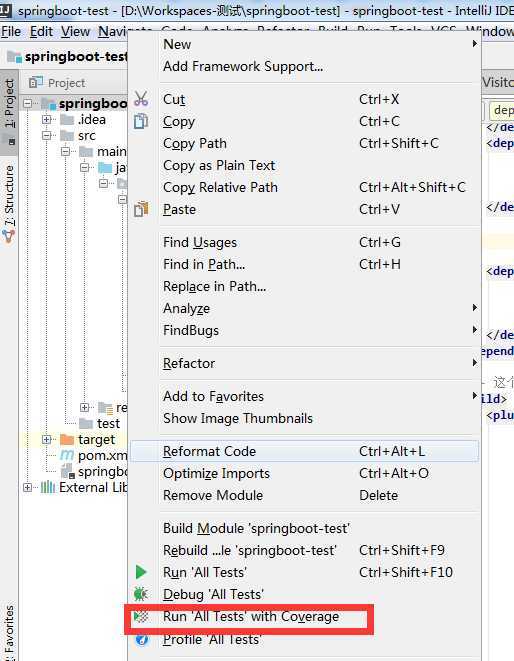
Task: Click the springboot-test breadcrumb module icon
Action: [15, 56]
